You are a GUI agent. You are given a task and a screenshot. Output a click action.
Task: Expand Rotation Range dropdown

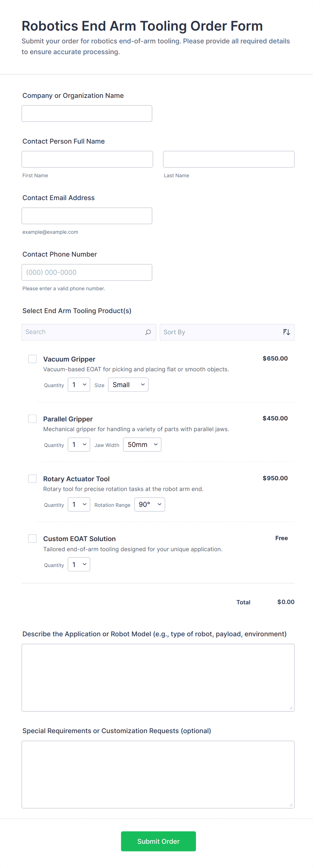point(149,504)
